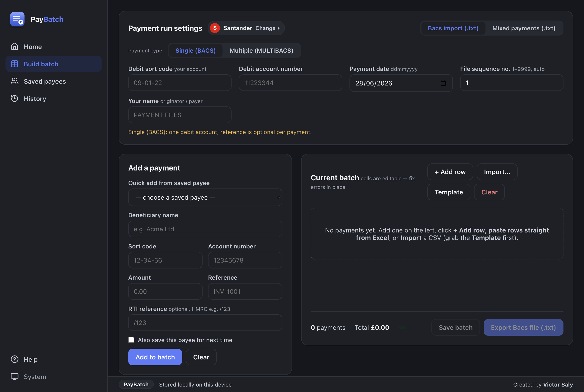Open System settings in sidebar
The width and height of the screenshot is (584, 392).
(54, 377)
